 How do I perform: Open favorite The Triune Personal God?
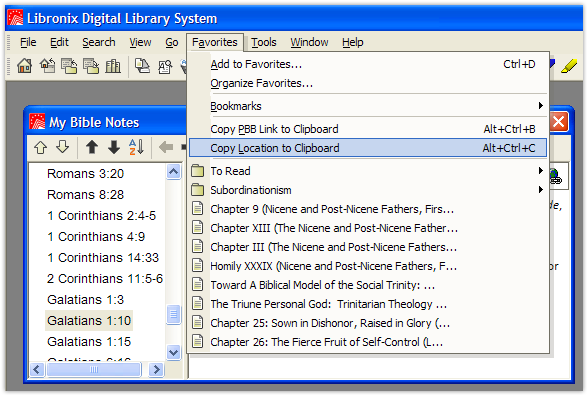coord(368,304)
